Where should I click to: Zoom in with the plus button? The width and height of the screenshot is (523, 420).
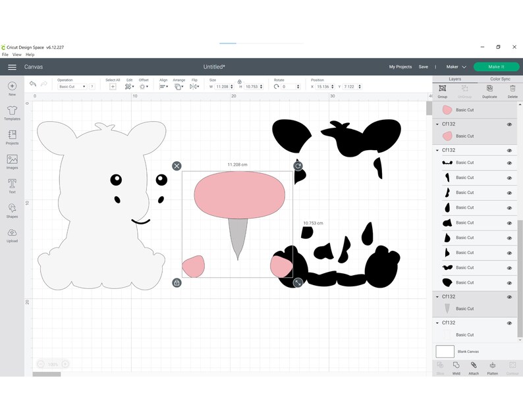[x=65, y=364]
